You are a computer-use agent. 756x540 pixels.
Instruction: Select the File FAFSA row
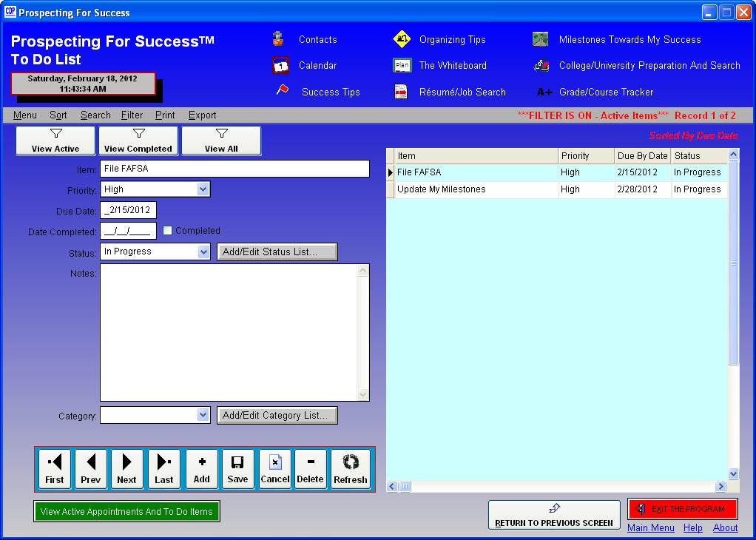tap(557, 172)
